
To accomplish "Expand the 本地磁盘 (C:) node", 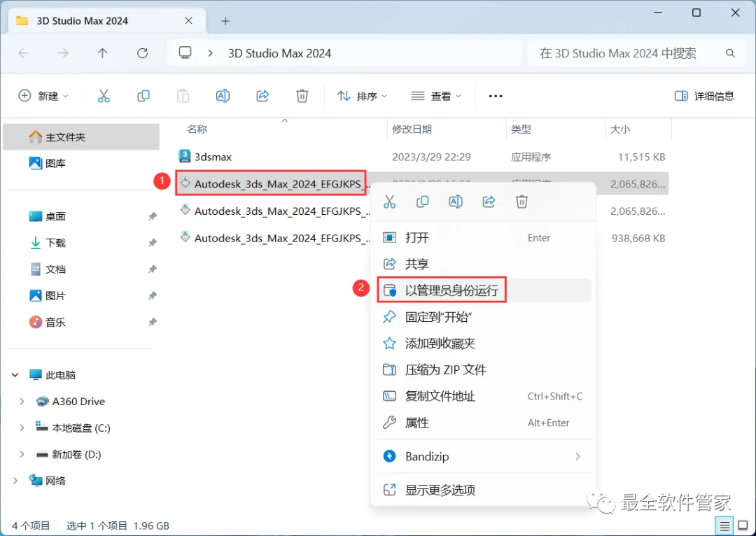I will point(22,428).
